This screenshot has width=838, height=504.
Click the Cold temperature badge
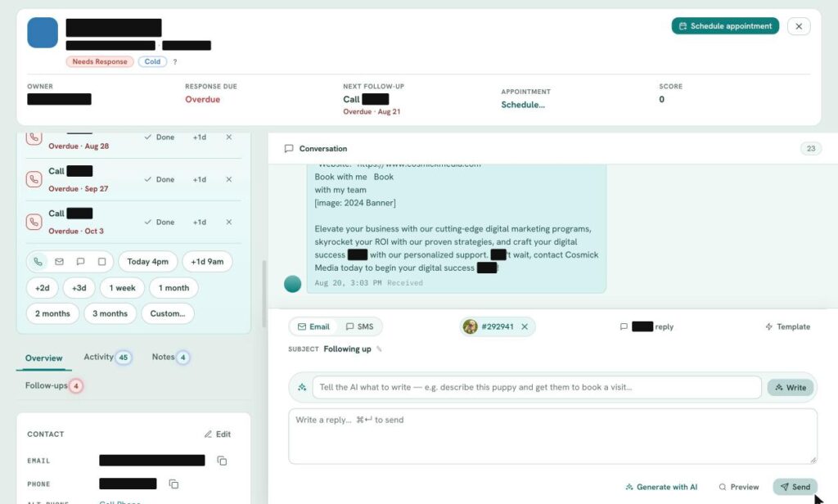[152, 61]
